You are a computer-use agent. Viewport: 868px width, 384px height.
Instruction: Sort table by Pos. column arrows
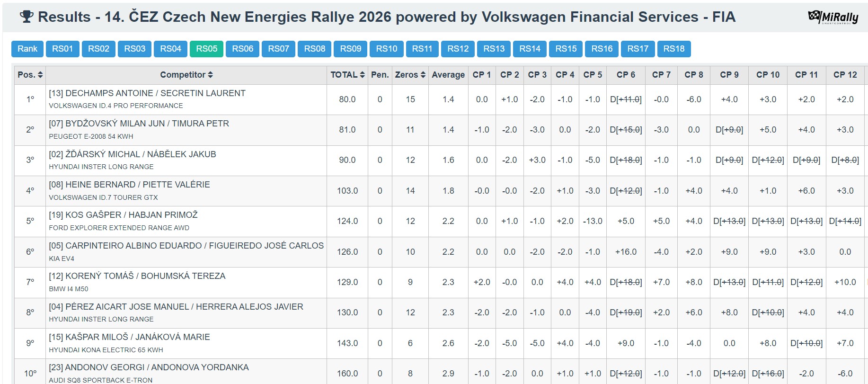click(40, 75)
